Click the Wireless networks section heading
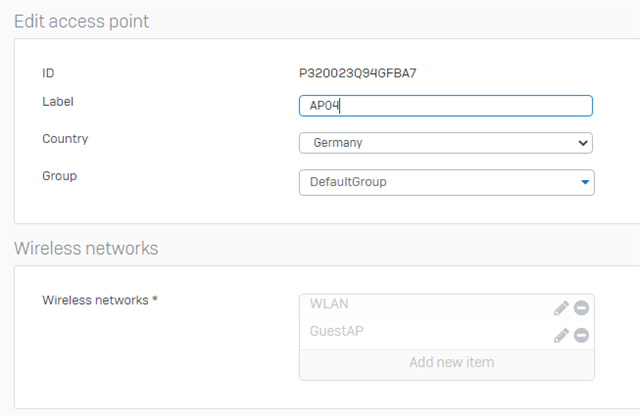 click(x=86, y=248)
